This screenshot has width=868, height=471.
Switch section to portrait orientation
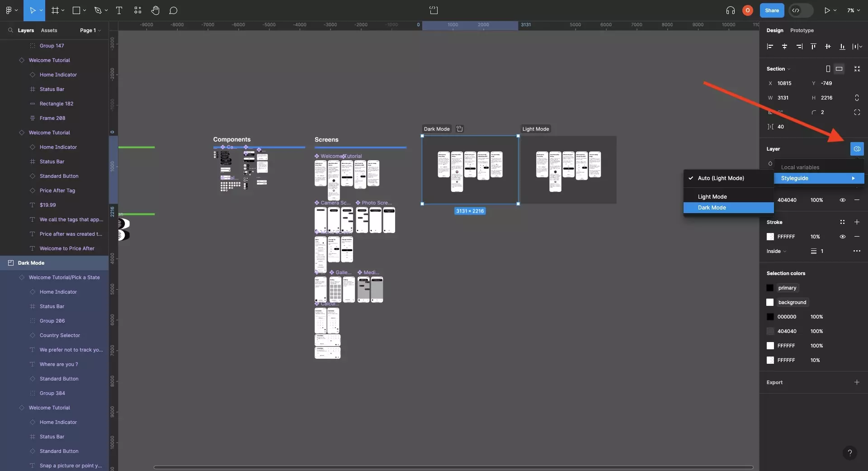828,69
